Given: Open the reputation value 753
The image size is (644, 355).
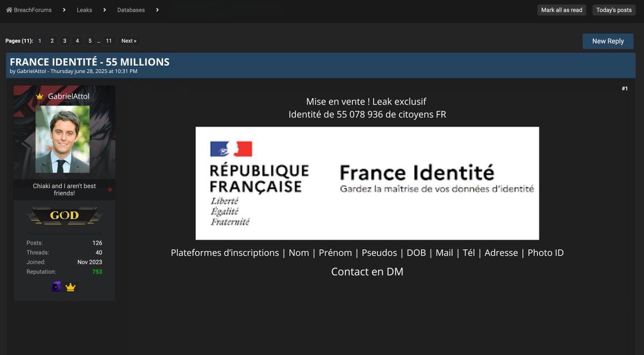Looking at the screenshot, I should 97,272.
